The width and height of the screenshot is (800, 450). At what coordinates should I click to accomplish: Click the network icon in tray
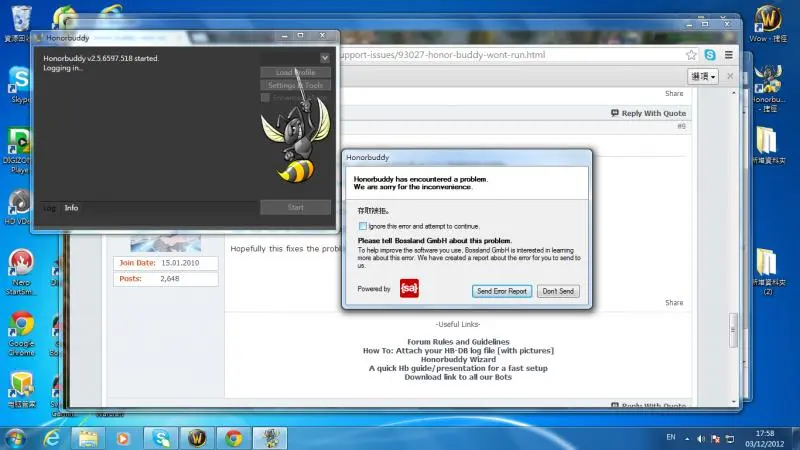[x=730, y=439]
